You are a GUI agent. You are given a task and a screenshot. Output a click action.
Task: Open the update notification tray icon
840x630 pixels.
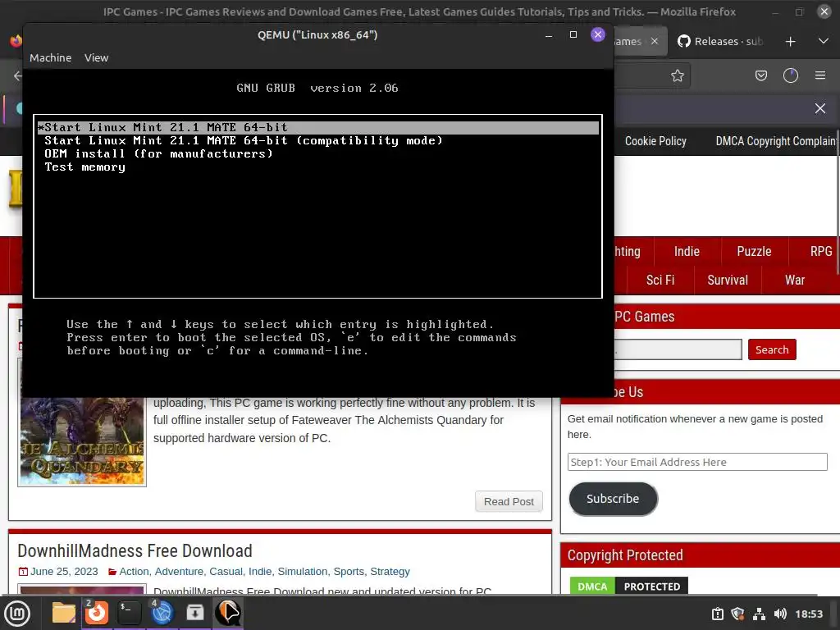(718, 614)
